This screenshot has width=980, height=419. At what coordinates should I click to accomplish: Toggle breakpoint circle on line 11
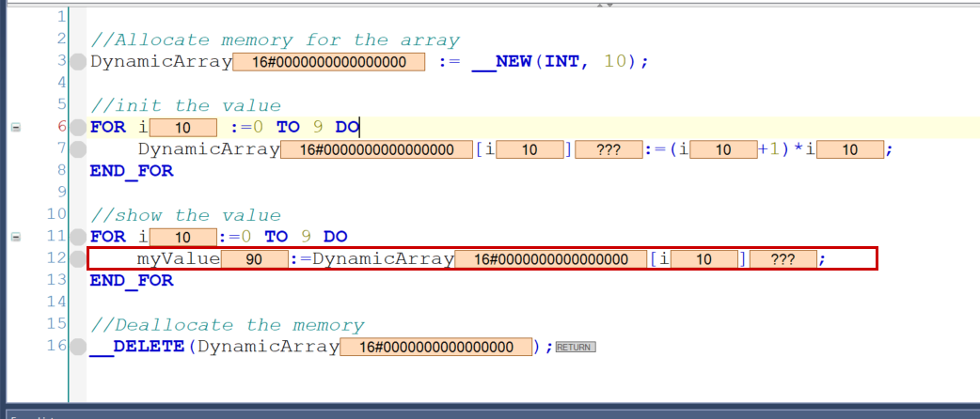pyautogui.click(x=77, y=237)
